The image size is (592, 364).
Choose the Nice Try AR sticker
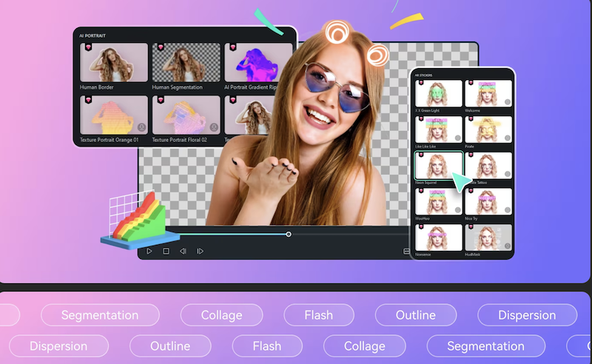pyautogui.click(x=488, y=202)
